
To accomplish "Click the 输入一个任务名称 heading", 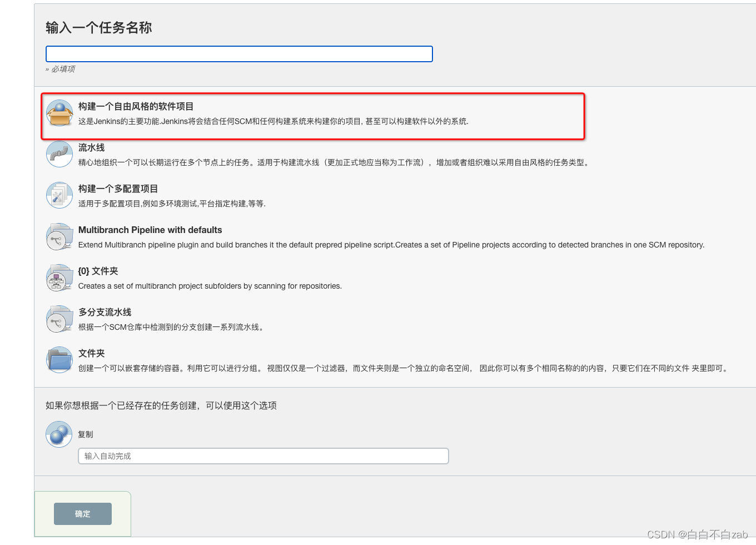I will click(x=99, y=28).
